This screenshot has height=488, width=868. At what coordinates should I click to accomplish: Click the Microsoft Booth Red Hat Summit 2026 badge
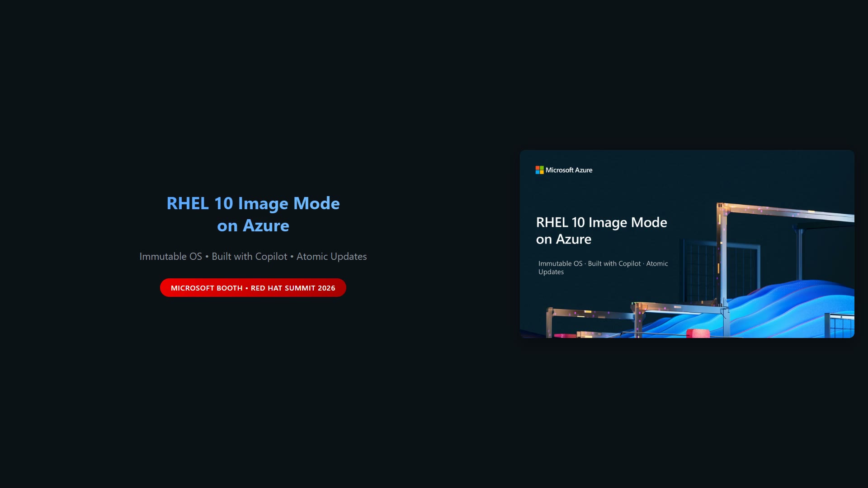click(x=253, y=288)
